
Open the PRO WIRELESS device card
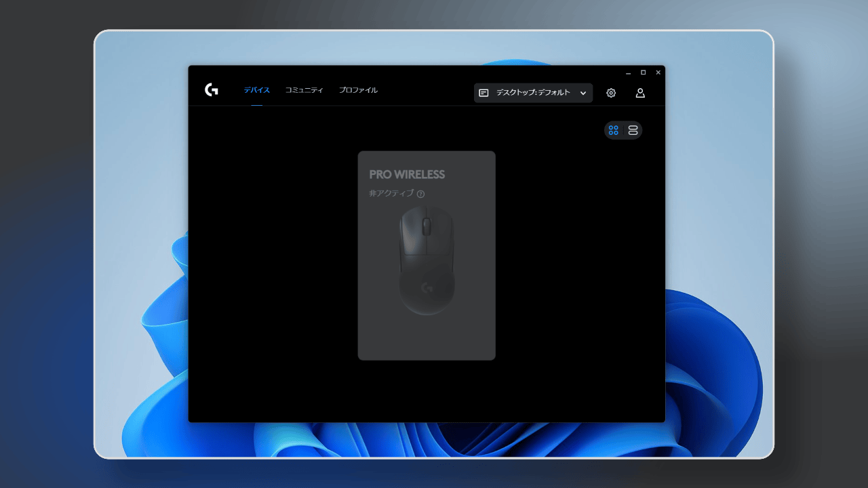click(x=427, y=254)
